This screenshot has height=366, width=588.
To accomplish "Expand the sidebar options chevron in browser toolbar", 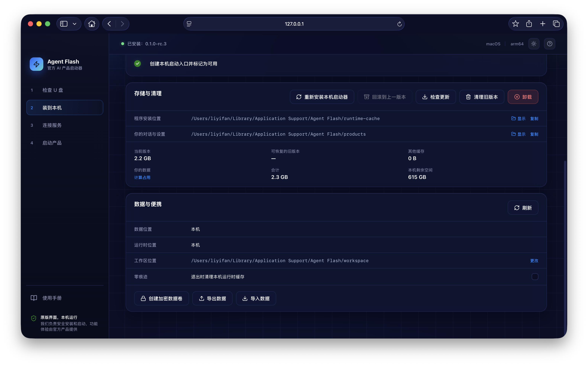I will [x=75, y=24].
